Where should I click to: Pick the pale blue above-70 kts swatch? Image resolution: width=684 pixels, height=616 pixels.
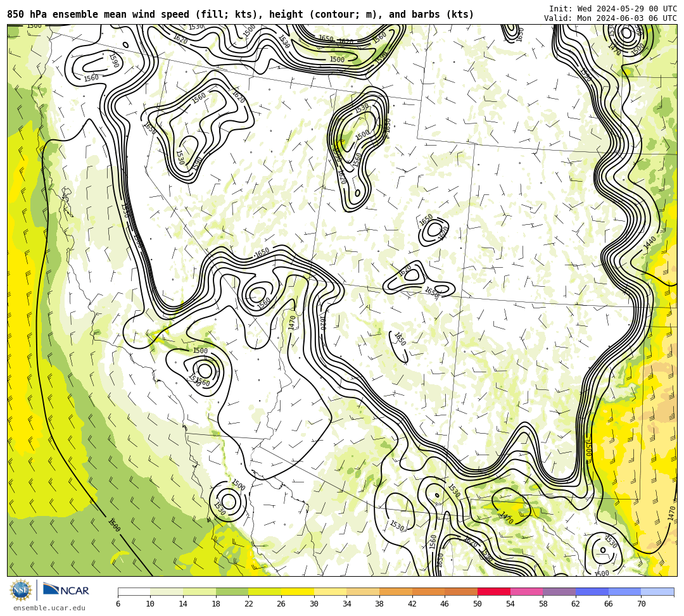click(657, 591)
